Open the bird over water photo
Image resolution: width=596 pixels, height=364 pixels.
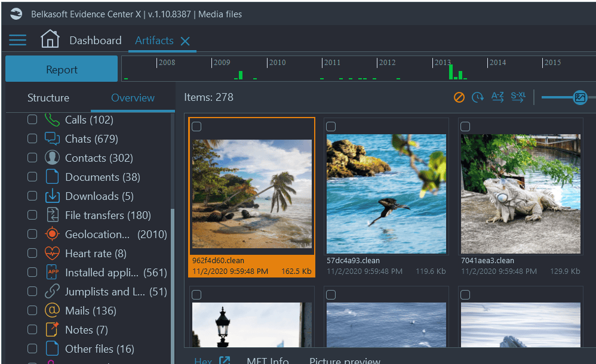coord(386,194)
